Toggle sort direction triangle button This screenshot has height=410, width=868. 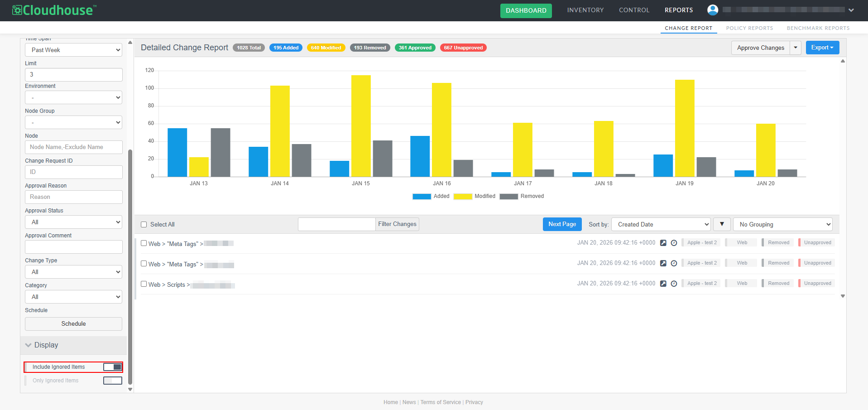(722, 224)
